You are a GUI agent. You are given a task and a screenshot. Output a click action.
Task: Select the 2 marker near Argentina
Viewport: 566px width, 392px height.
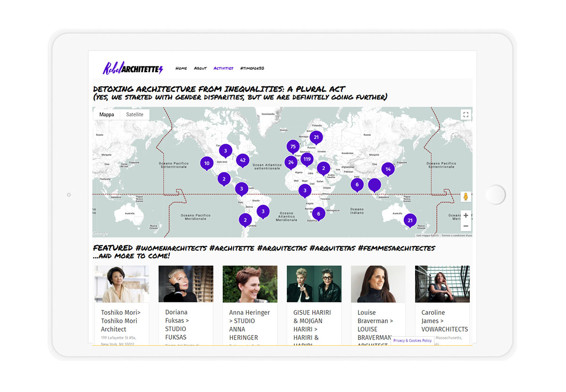coord(245,220)
